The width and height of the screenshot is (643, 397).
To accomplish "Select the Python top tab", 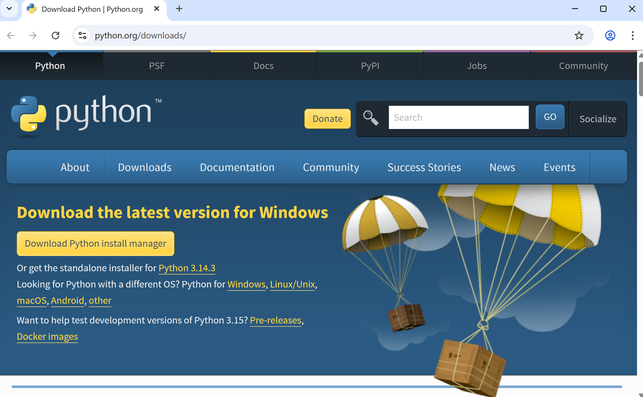I will point(50,66).
